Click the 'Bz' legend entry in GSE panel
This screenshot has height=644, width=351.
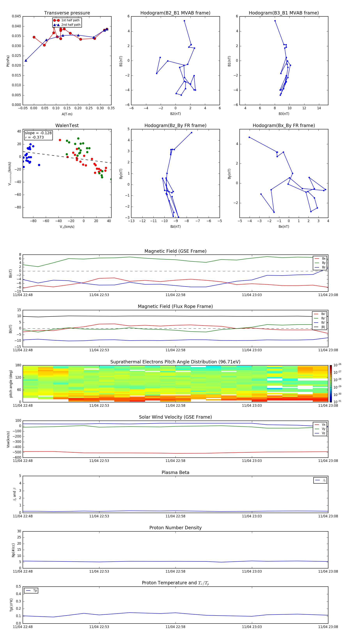[320, 267]
